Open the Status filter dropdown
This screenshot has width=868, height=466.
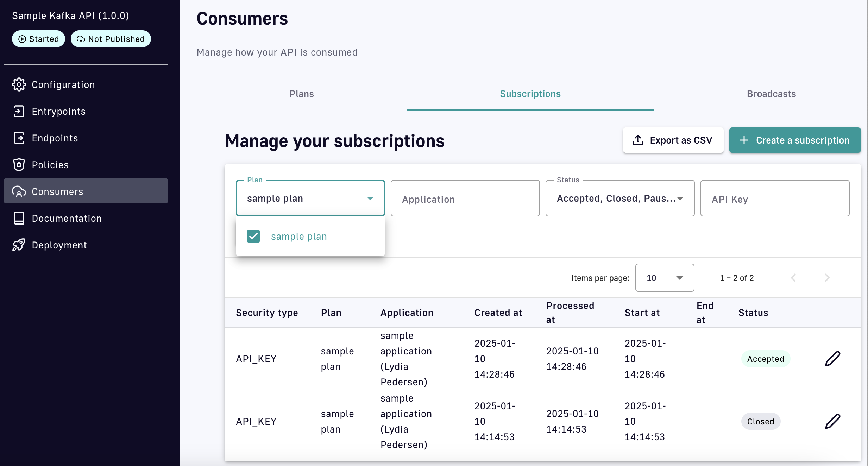click(619, 199)
